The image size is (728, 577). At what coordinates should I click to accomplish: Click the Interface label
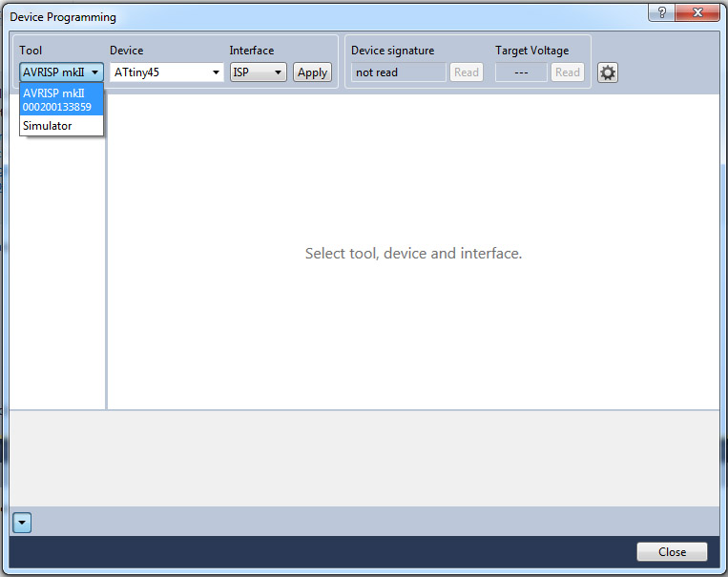pyautogui.click(x=252, y=51)
